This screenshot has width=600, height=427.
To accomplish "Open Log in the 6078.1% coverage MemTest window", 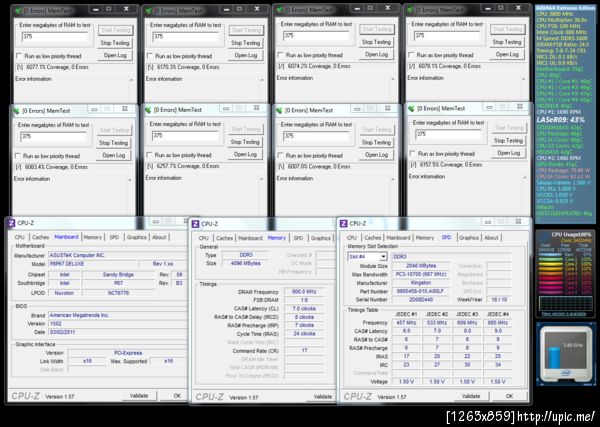I will (x=507, y=54).
